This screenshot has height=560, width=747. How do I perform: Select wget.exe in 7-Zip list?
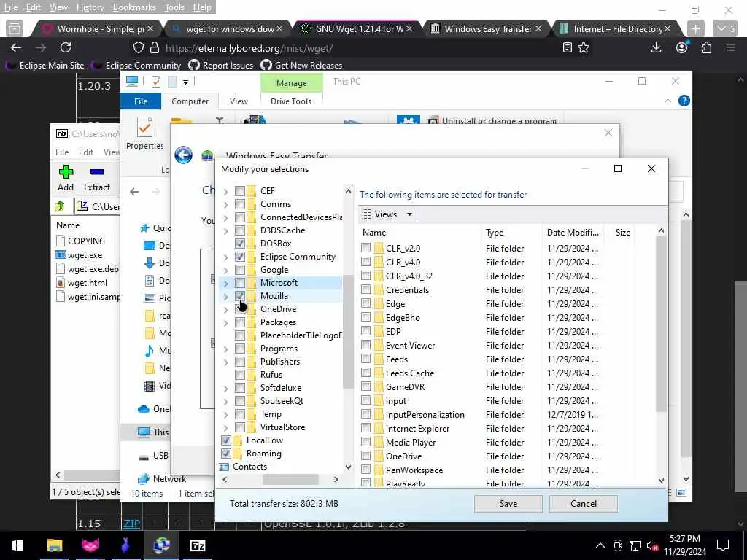[x=85, y=254]
